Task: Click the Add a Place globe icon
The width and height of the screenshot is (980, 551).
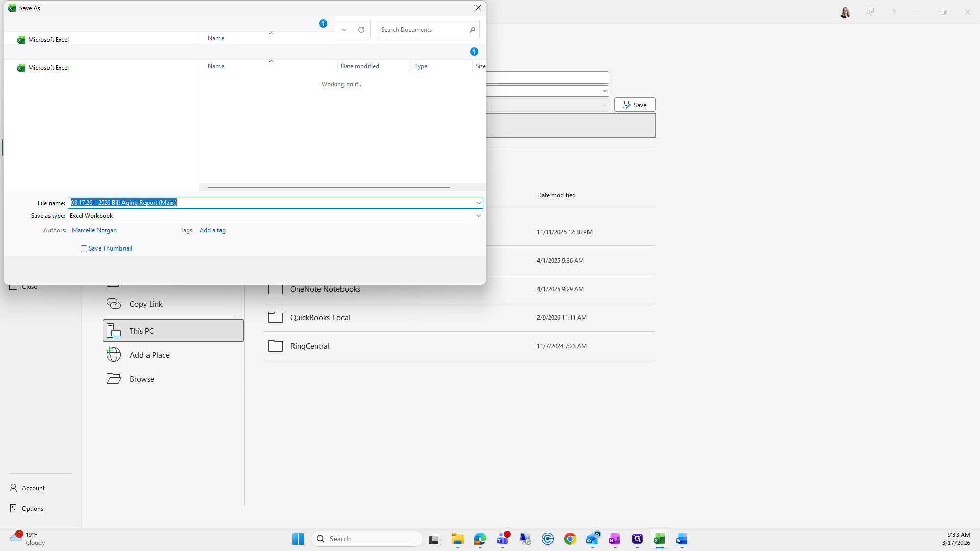Action: click(x=113, y=355)
